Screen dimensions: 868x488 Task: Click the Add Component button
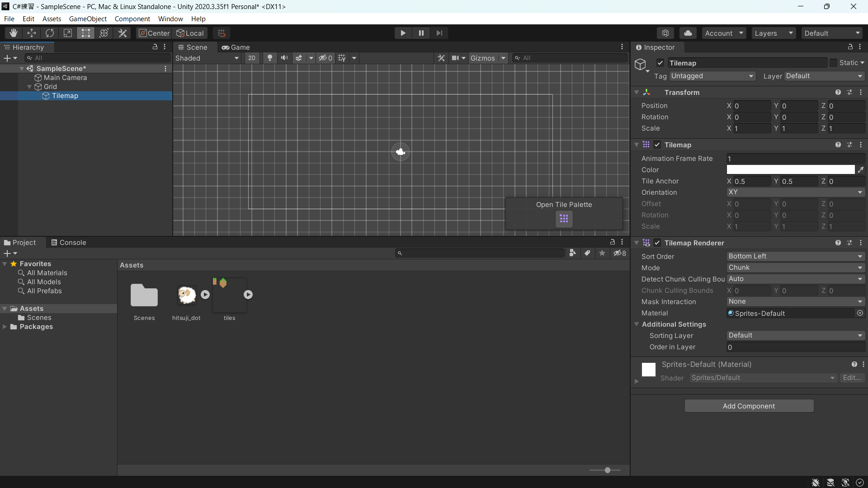click(x=749, y=406)
